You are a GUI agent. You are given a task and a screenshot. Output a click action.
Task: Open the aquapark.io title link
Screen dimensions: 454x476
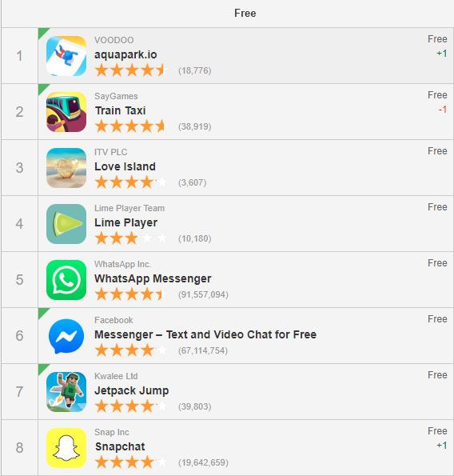tap(125, 54)
